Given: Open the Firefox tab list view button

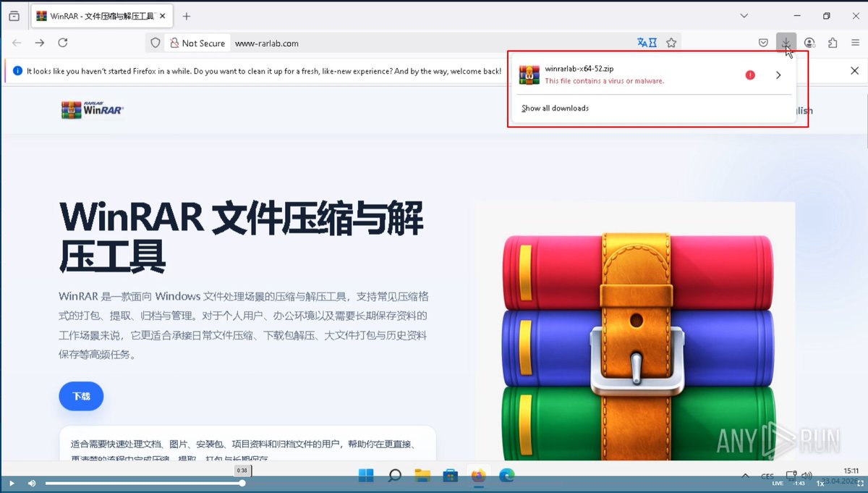Looking at the screenshot, I should [14, 16].
